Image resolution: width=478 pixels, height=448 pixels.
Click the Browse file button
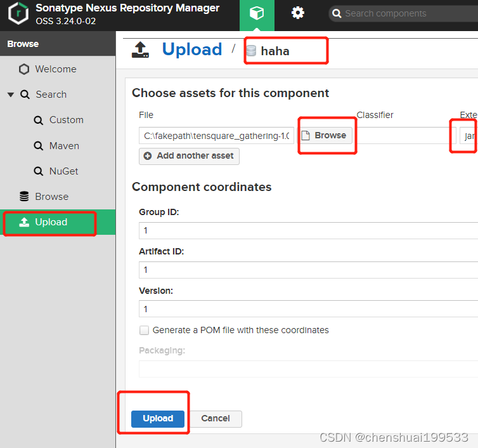pyautogui.click(x=324, y=136)
